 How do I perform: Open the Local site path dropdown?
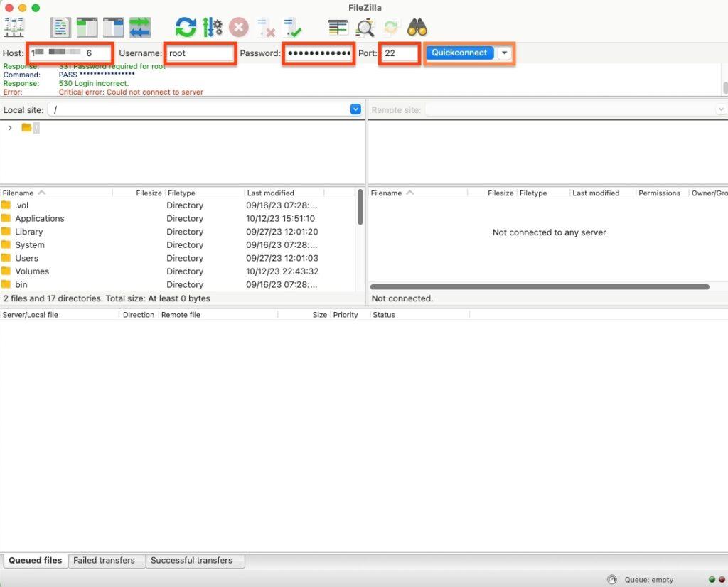click(355, 109)
